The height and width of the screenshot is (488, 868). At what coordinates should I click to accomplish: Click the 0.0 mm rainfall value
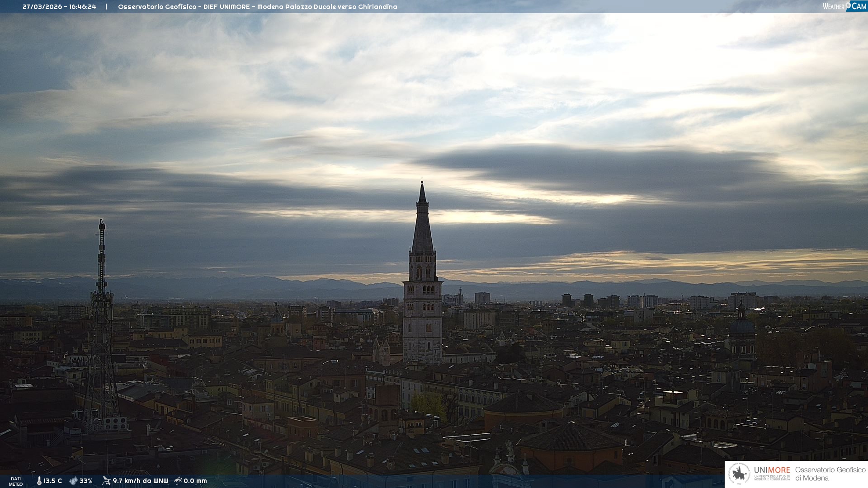pos(195,481)
